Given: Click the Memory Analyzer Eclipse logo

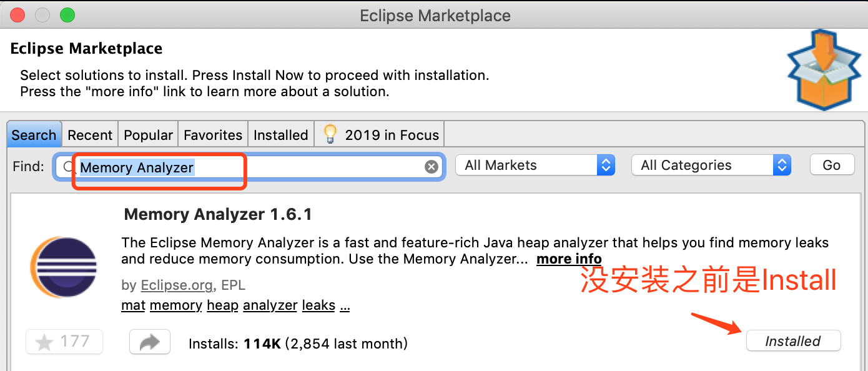Looking at the screenshot, I should [64, 267].
